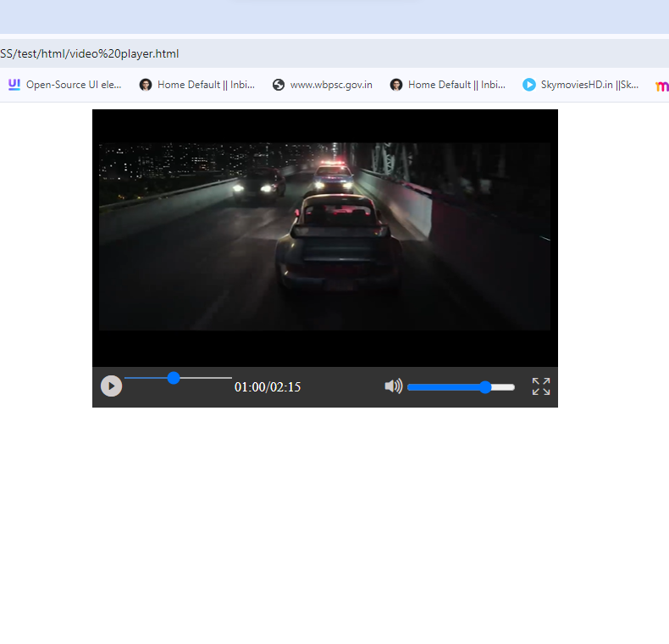The width and height of the screenshot is (669, 644).
Task: Enter fullscreen with the expand arrows icon
Action: click(541, 386)
